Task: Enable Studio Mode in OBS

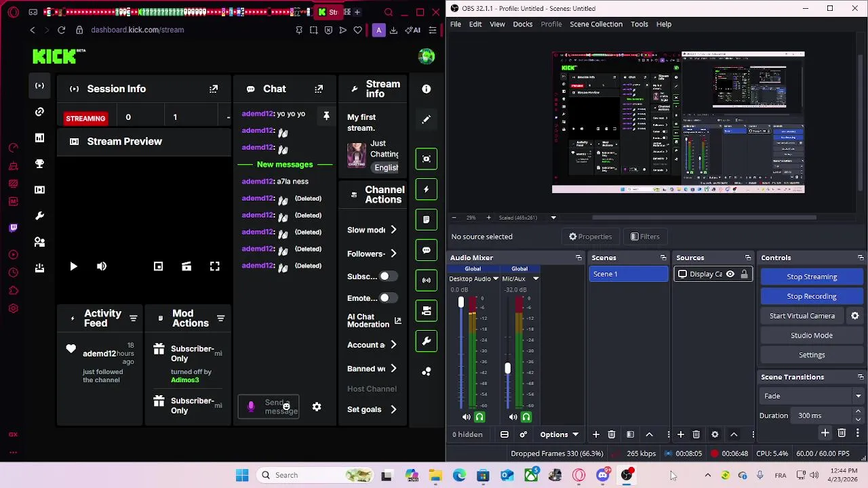Action: point(812,335)
